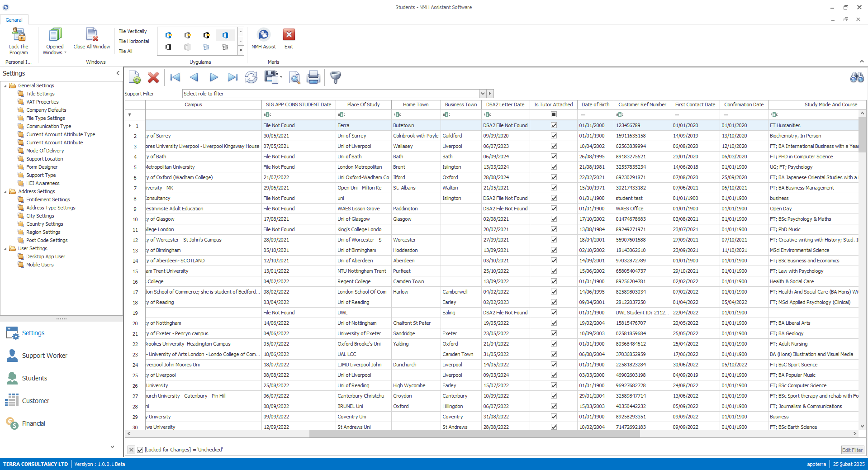Select Mobile Users tree item
868x470 pixels.
click(40, 265)
